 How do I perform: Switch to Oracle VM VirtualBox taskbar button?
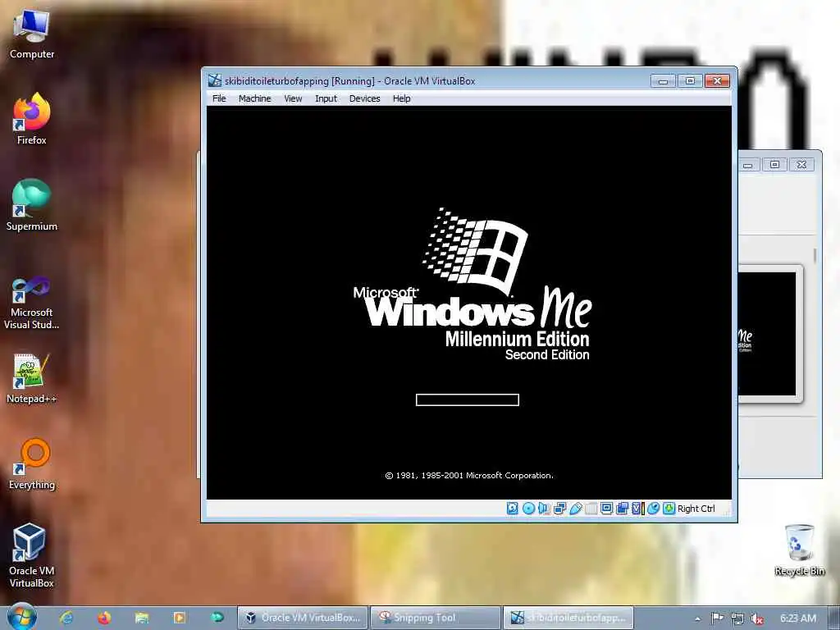point(303,618)
